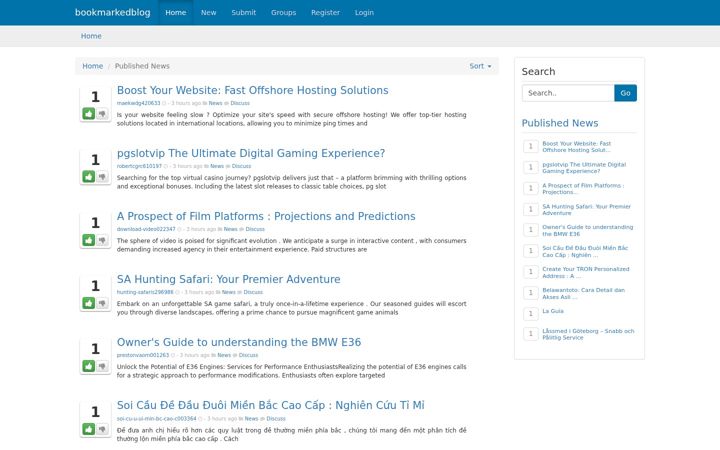720x450 pixels.
Task: Click into the Search input field
Action: pyautogui.click(x=568, y=93)
